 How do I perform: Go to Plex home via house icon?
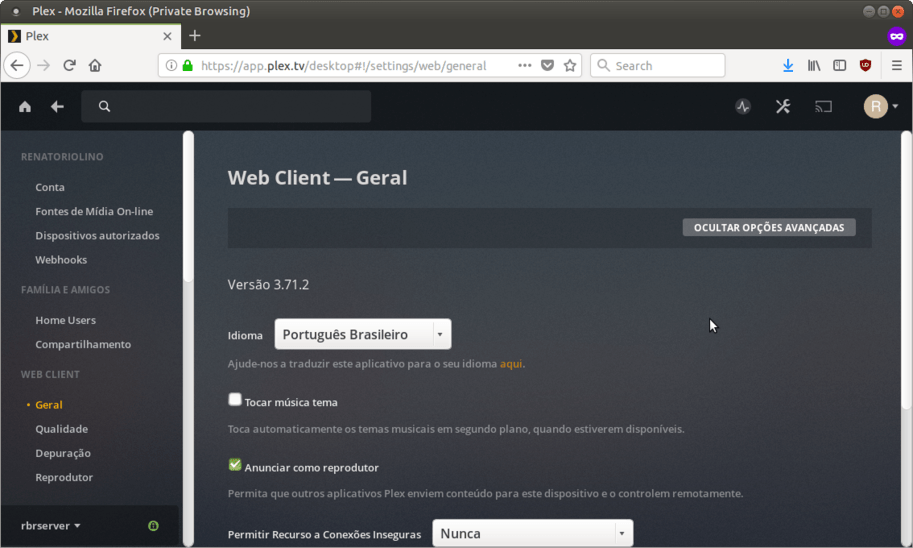click(x=24, y=107)
